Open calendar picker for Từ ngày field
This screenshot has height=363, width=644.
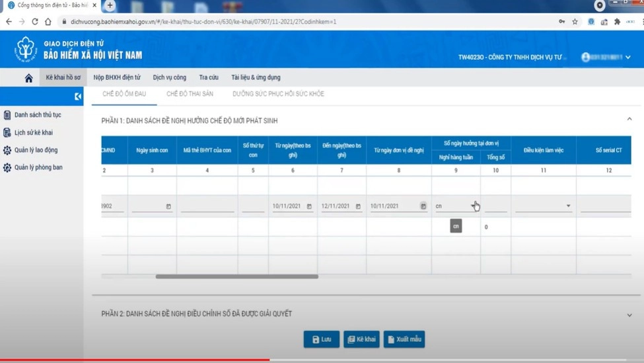point(309,206)
